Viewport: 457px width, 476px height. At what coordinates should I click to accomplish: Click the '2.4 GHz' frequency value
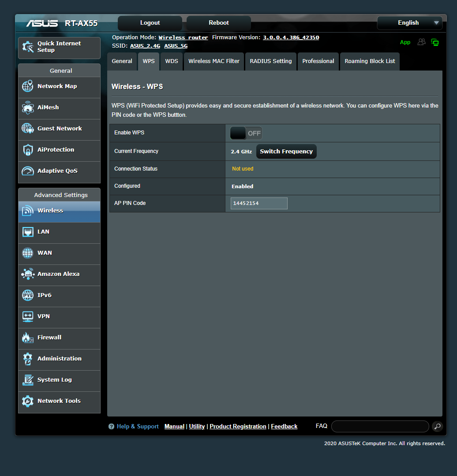click(241, 152)
